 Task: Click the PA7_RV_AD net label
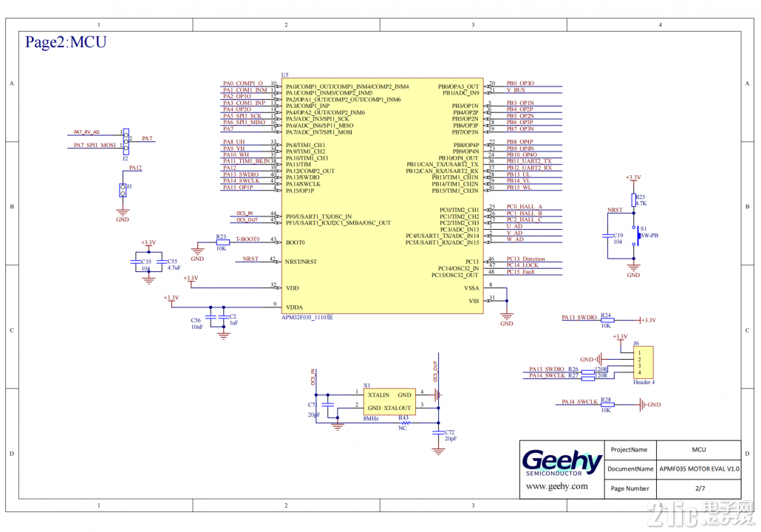[x=86, y=132]
